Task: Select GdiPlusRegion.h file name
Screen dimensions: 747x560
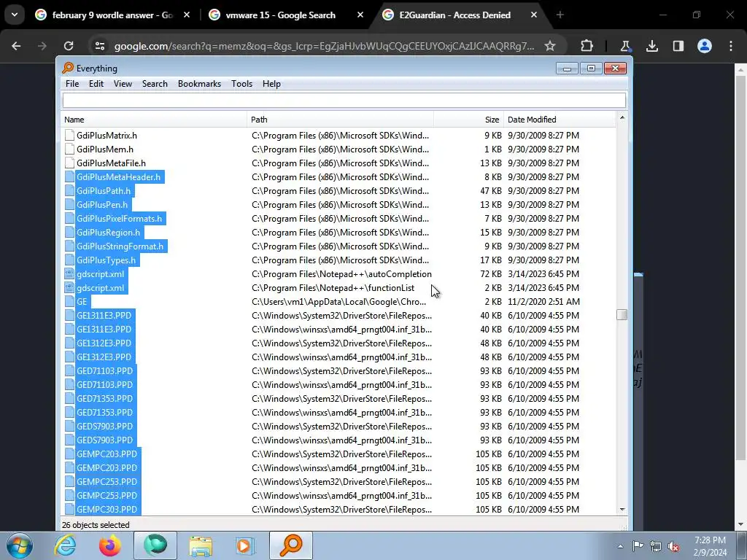Action: click(109, 232)
